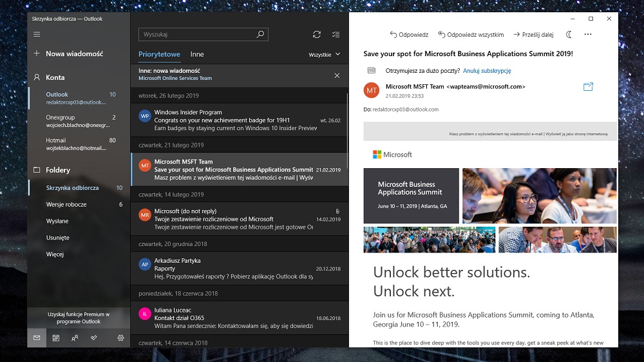Click wtorek, 26 lutego 2019 date header
644x362 pixels.
tap(169, 95)
